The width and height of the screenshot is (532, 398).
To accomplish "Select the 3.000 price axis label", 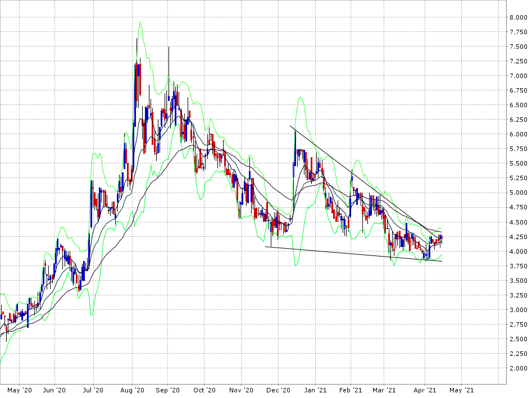I will tap(517, 310).
